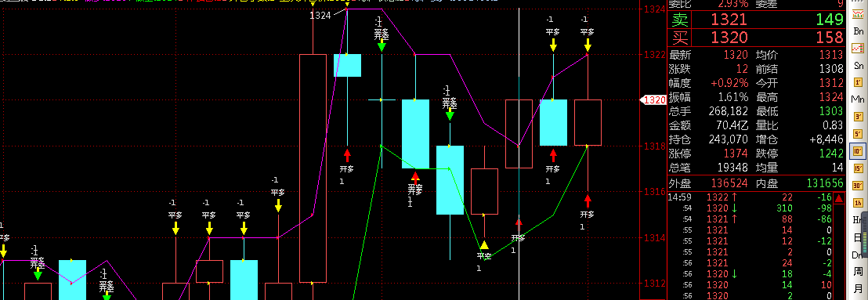
Task: Click the highlighted 10-minute period icon
Action: click(x=858, y=150)
